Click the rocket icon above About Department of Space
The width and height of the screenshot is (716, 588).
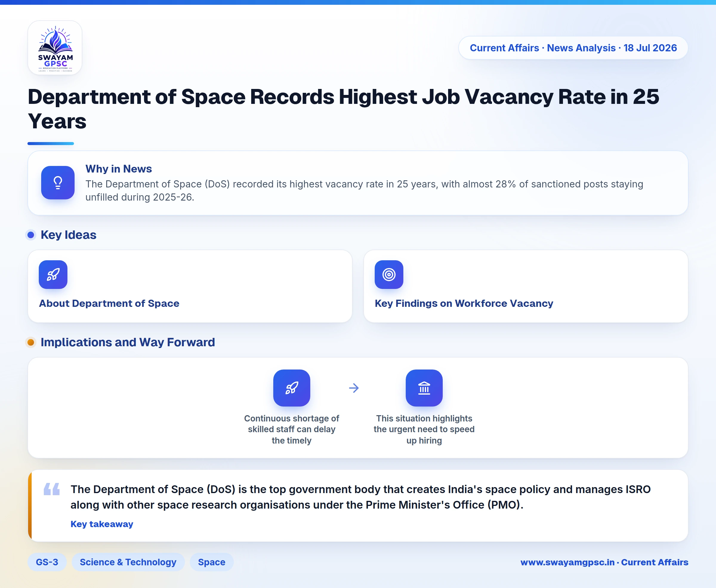(x=53, y=274)
